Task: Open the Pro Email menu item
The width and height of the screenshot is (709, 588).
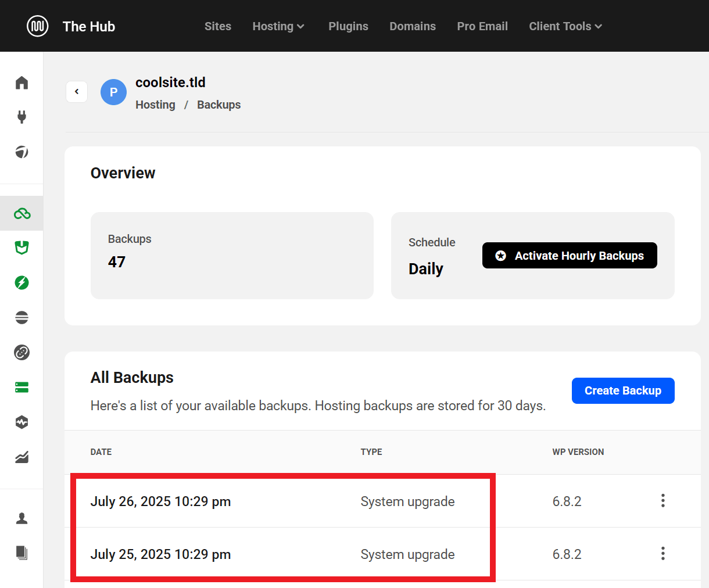Action: [482, 26]
